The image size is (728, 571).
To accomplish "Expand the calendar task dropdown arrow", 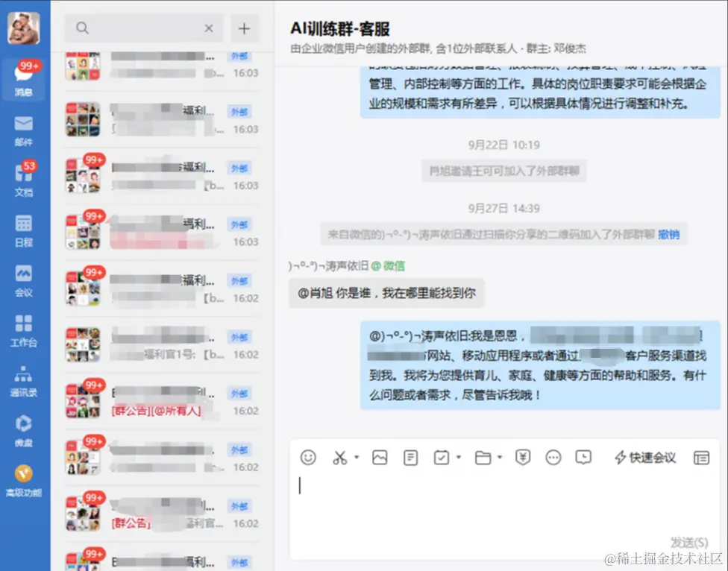I will 459,458.
